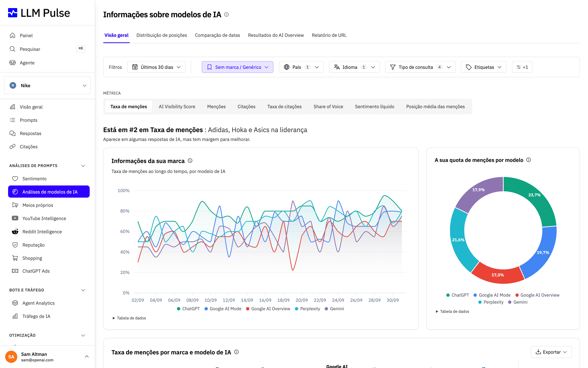
Task: Switch to Distribuição de posições tab
Action: [162, 35]
